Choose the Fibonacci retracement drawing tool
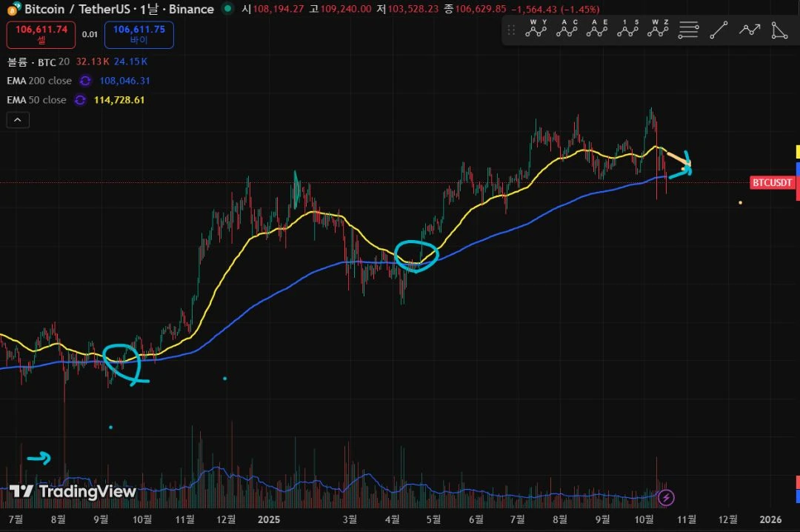The width and height of the screenshot is (800, 532). click(x=688, y=30)
